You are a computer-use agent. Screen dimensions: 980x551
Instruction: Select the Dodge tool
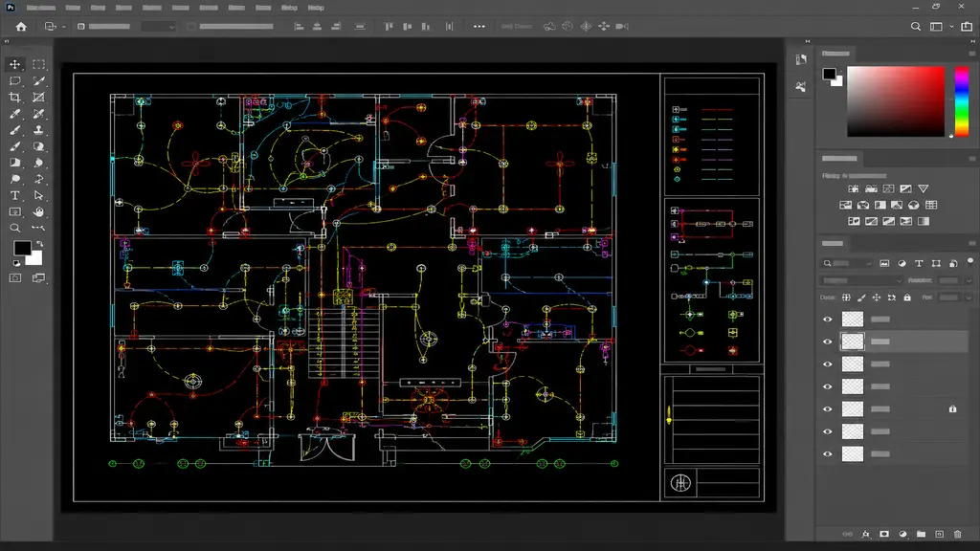(15, 179)
